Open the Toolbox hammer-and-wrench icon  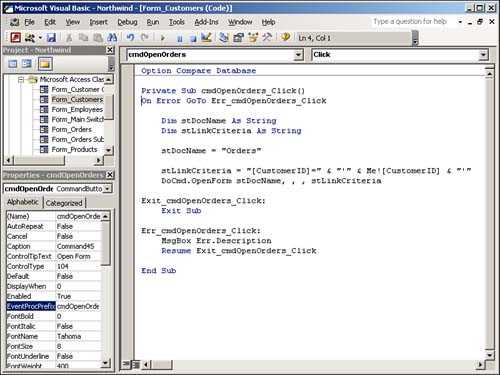pos(267,37)
